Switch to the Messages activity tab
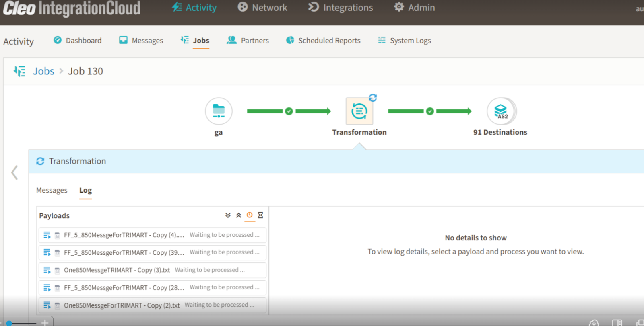 click(x=141, y=41)
